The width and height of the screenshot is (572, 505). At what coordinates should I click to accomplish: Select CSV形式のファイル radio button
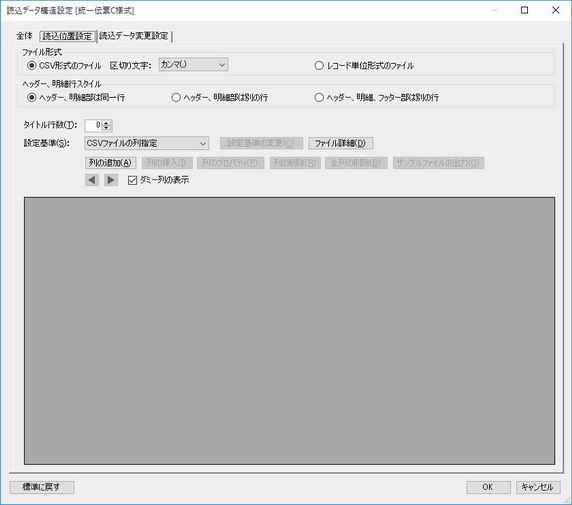(x=32, y=66)
